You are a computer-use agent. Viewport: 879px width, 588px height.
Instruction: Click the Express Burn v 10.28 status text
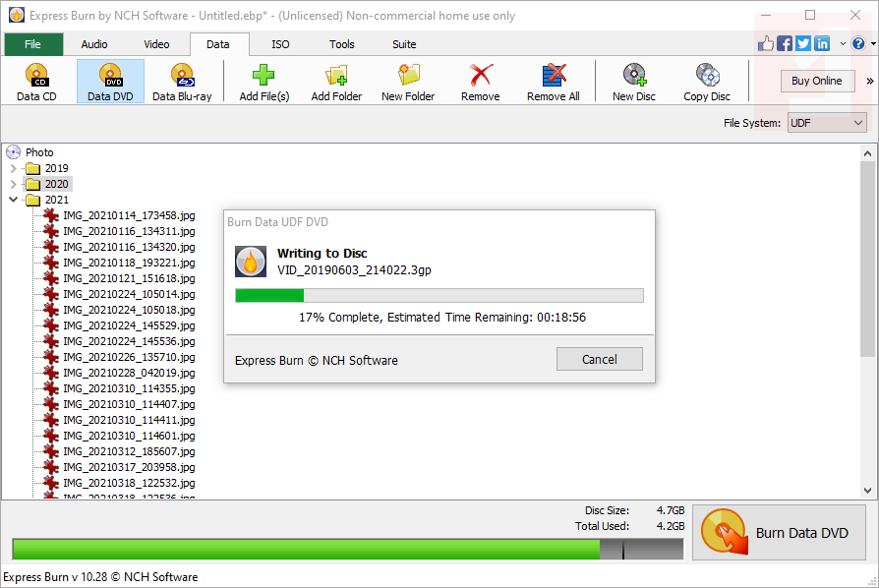[x=100, y=577]
